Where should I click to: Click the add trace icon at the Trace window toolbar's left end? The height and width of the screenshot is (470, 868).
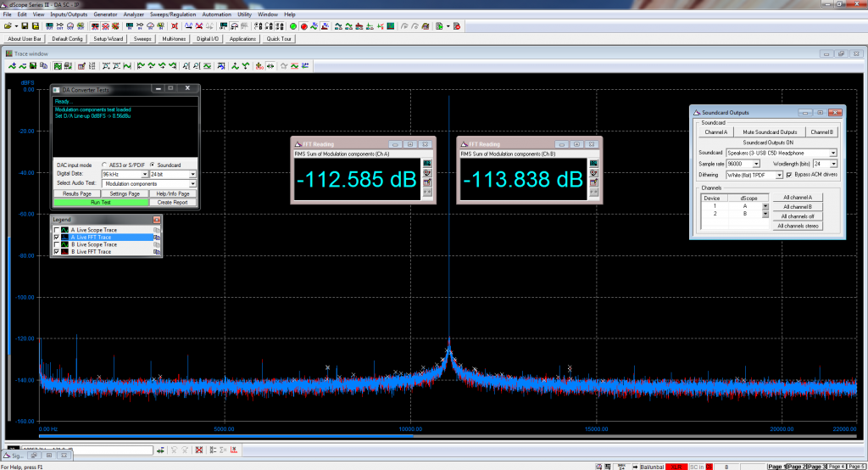click(x=12, y=66)
